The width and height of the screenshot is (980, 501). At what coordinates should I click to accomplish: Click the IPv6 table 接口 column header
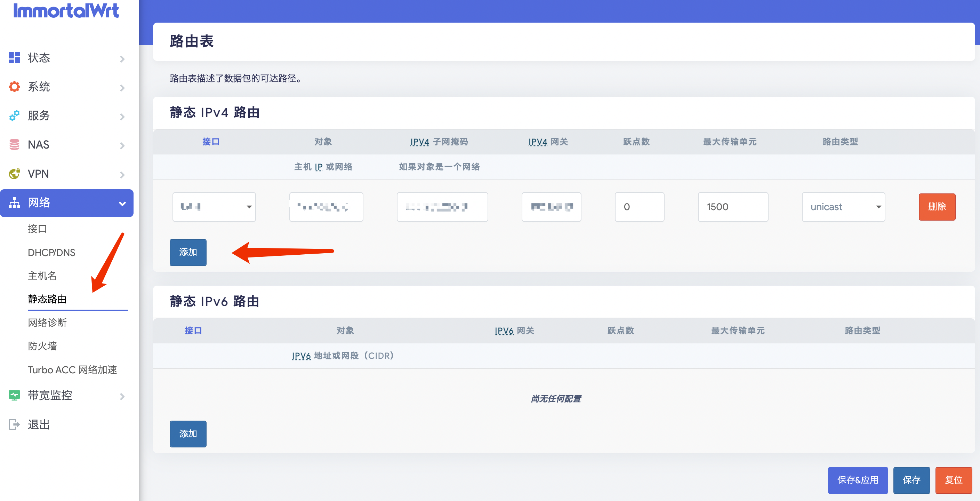[193, 331]
